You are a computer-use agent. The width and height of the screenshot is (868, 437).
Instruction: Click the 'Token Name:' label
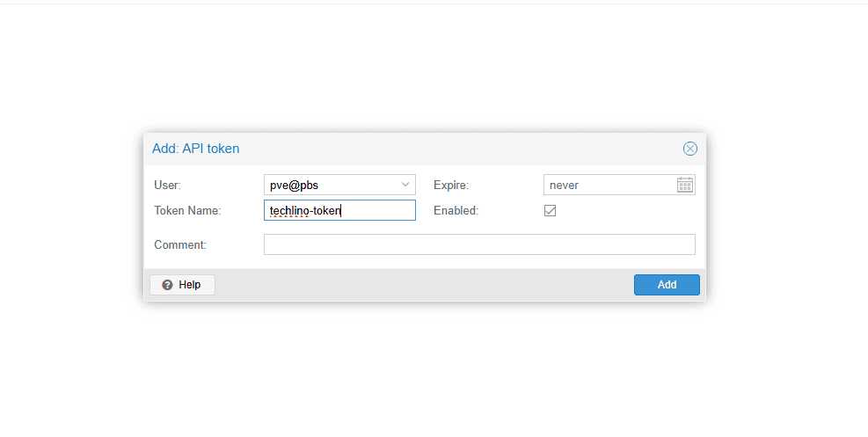pyautogui.click(x=187, y=211)
